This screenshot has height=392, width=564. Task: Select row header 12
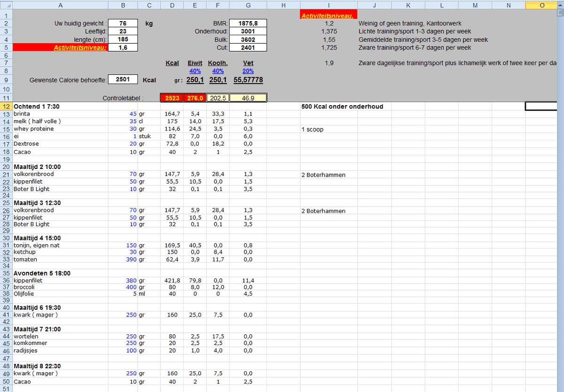coord(7,107)
